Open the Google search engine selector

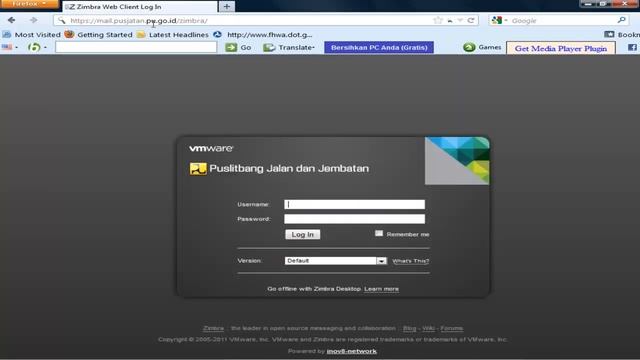499,20
